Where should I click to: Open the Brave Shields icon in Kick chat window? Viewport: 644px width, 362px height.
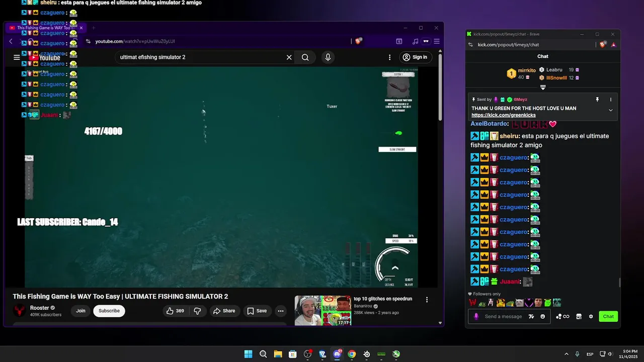point(604,45)
